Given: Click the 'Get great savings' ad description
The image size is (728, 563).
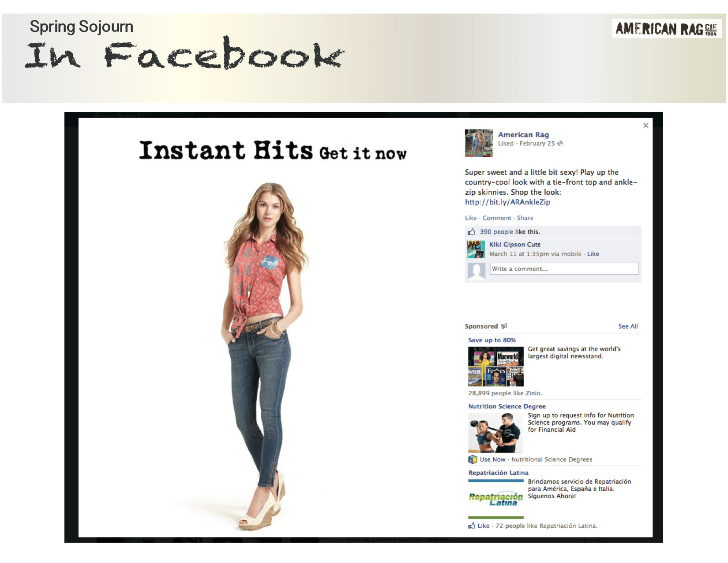Looking at the screenshot, I should coord(574,353).
